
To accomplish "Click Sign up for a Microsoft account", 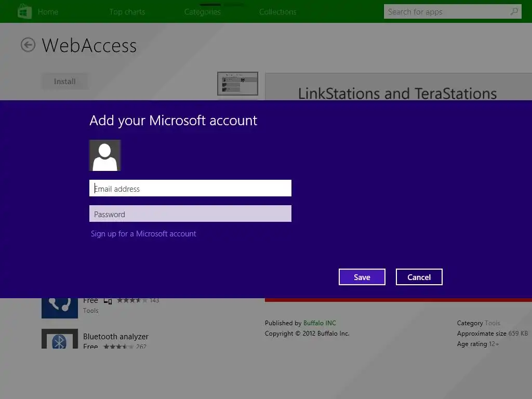I will pos(143,234).
